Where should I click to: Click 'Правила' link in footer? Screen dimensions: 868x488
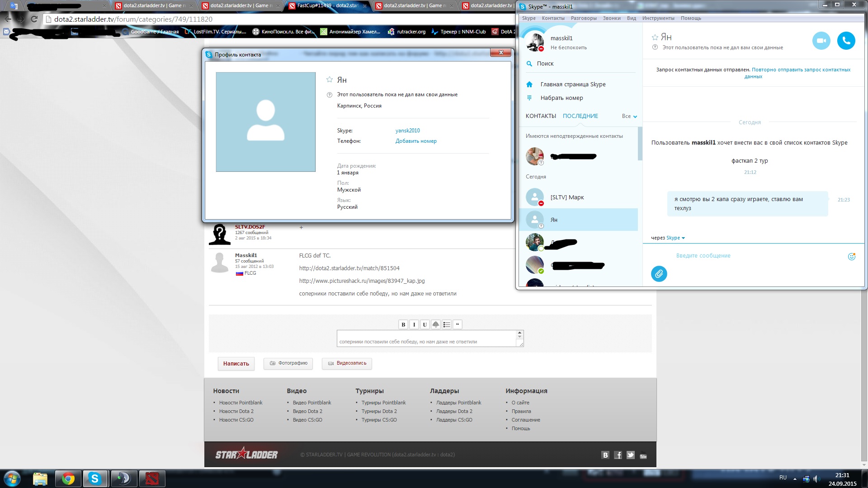(521, 411)
